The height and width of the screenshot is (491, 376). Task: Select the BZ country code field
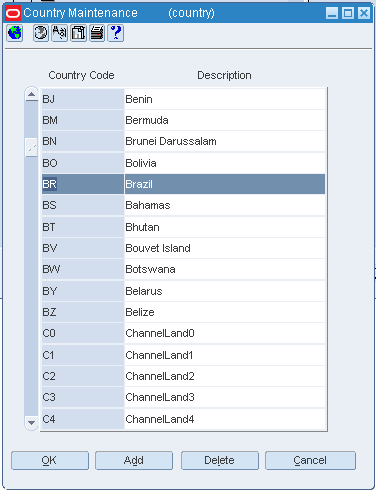point(83,312)
